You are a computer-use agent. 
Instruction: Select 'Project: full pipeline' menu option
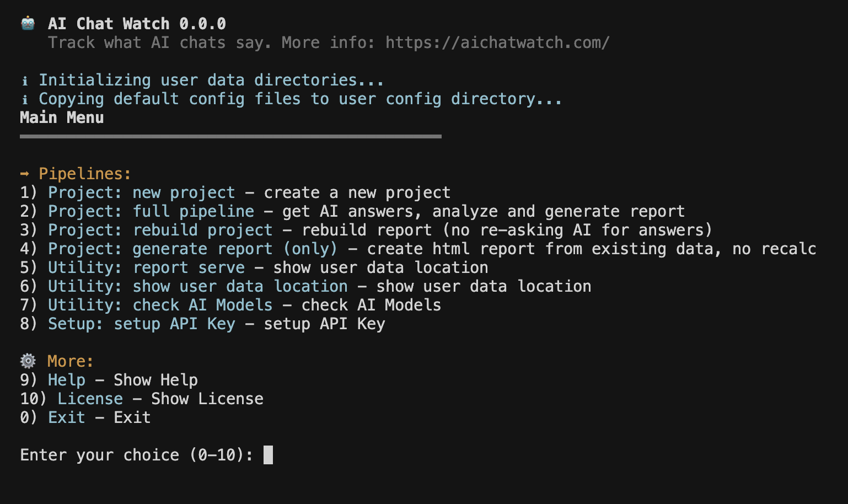click(x=151, y=211)
